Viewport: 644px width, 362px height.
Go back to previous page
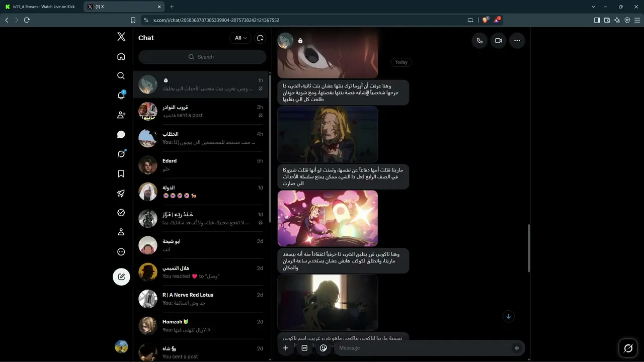pyautogui.click(x=7, y=20)
